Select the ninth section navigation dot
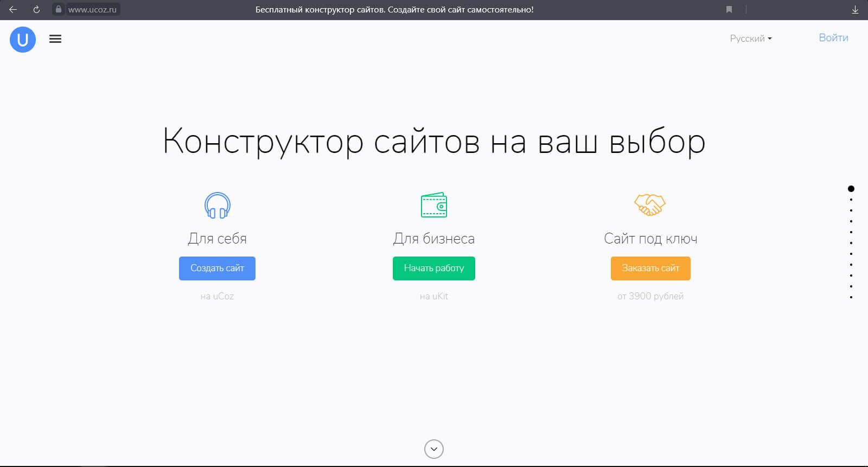The width and height of the screenshot is (868, 467). pos(851,276)
